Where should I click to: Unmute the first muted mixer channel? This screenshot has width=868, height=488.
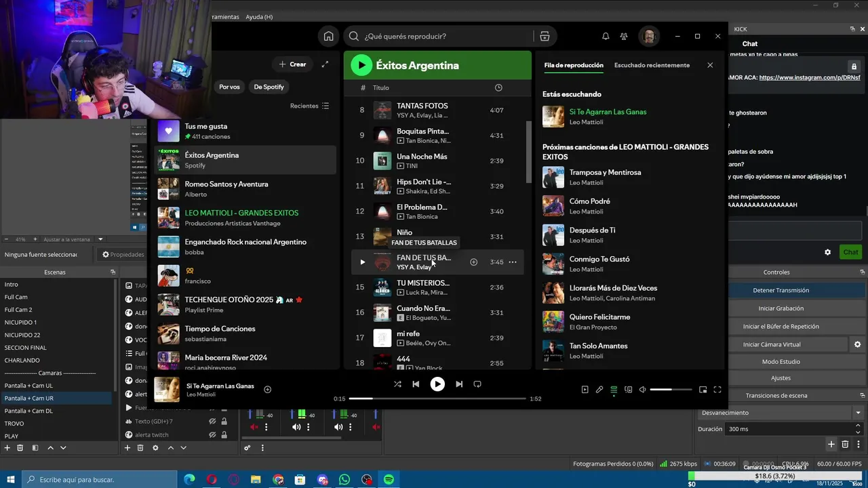254,427
